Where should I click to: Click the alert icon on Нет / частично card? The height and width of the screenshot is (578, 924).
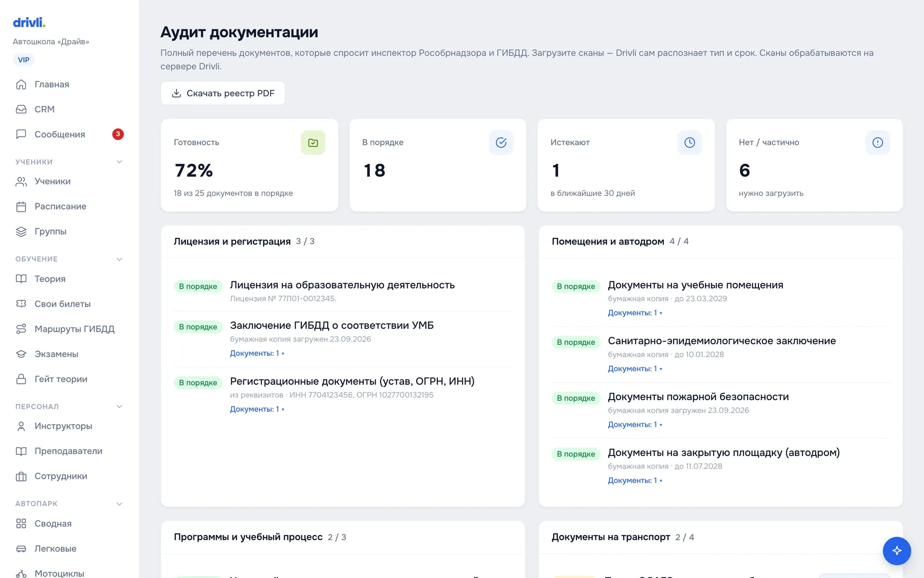[x=878, y=143]
